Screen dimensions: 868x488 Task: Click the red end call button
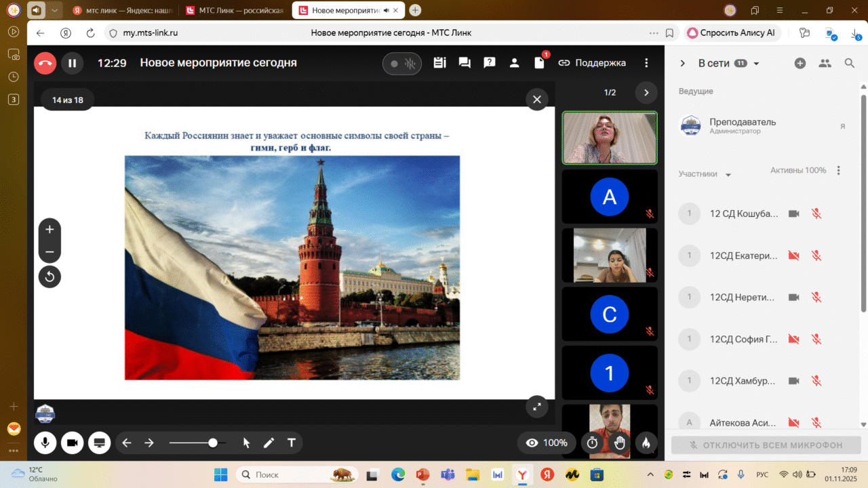coord(45,64)
